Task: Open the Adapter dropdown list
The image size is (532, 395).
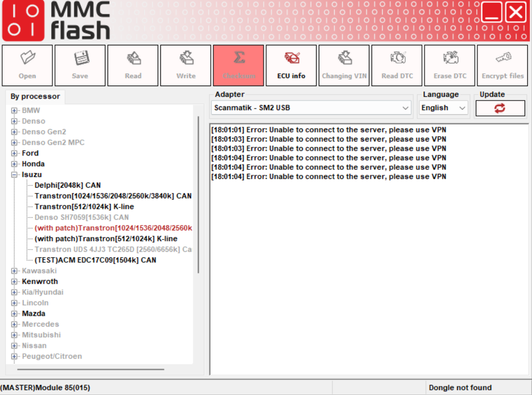Action: pyautogui.click(x=311, y=108)
